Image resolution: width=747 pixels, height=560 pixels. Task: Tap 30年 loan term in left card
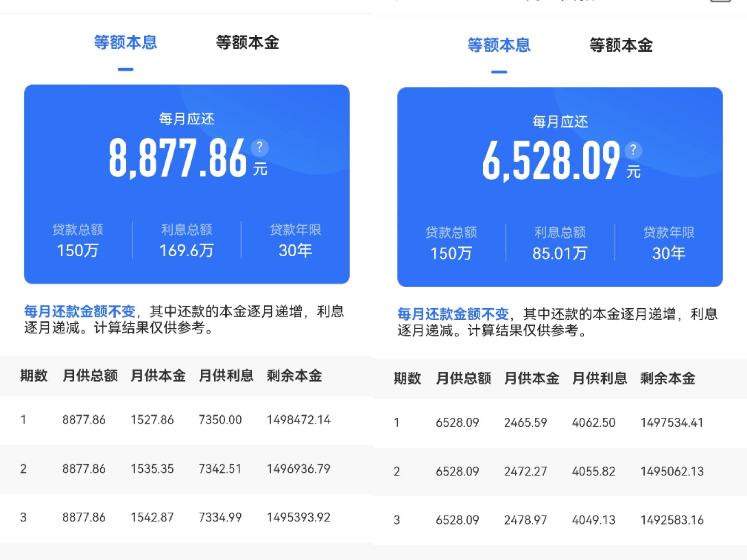(x=296, y=251)
